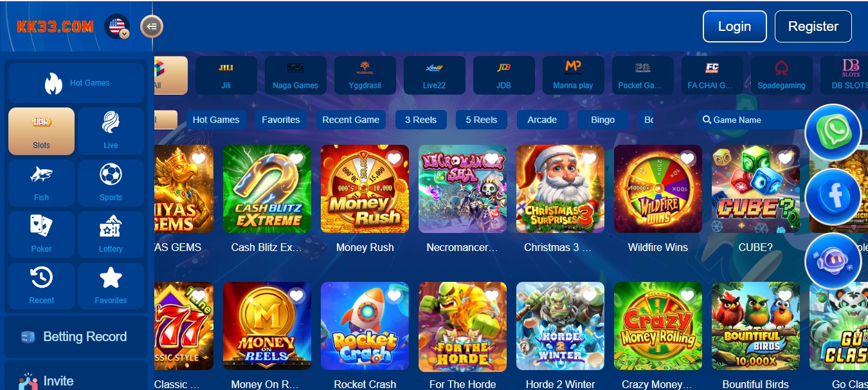The width and height of the screenshot is (868, 390).
Task: Open the Recent games history icon
Action: coord(41,286)
